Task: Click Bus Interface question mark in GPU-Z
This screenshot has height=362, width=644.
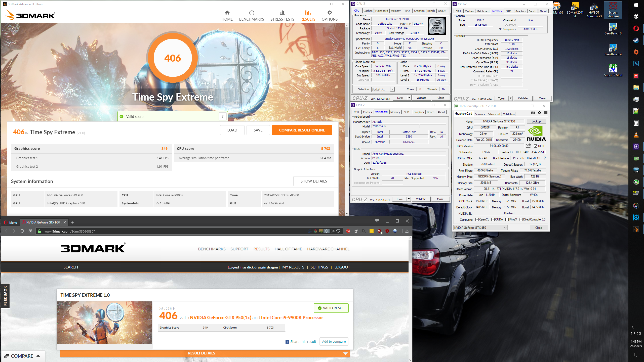Action: (x=545, y=158)
